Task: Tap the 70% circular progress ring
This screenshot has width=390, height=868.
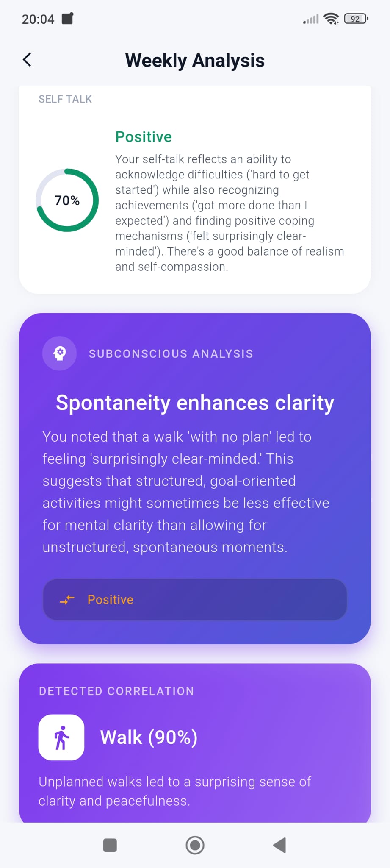Action: [x=67, y=200]
